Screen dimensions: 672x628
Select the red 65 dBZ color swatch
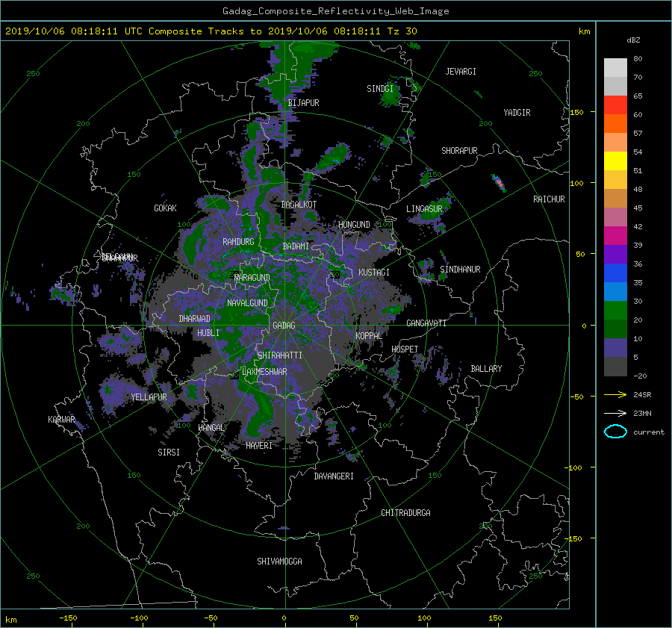click(615, 105)
